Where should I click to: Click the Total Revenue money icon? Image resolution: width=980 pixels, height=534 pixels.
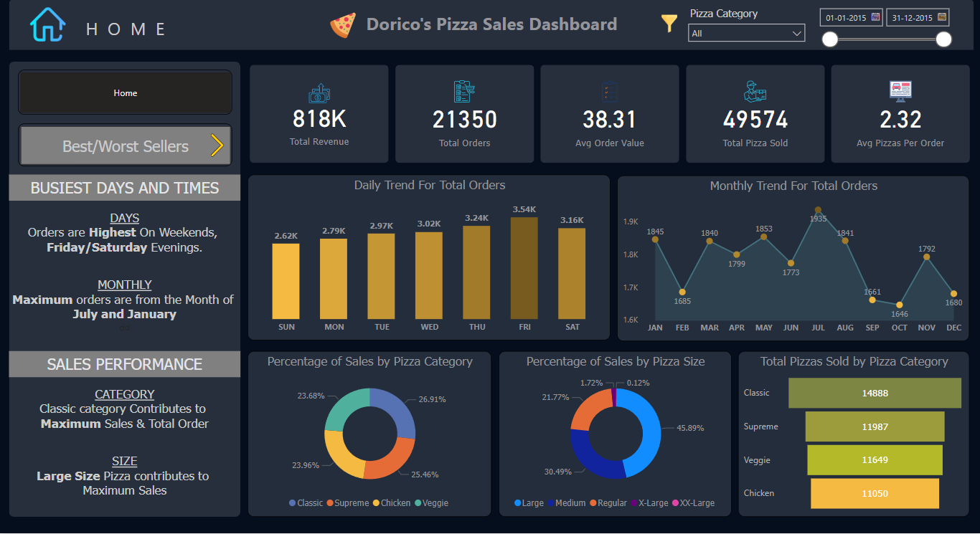pyautogui.click(x=319, y=92)
